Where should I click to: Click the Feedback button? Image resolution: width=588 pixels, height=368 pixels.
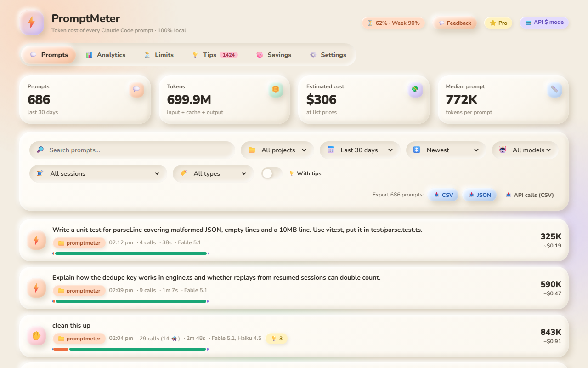pyautogui.click(x=455, y=23)
